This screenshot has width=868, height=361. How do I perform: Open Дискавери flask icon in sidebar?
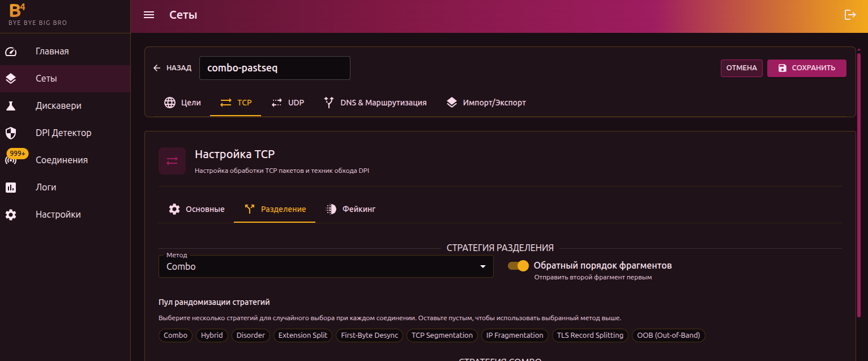pyautogui.click(x=11, y=106)
